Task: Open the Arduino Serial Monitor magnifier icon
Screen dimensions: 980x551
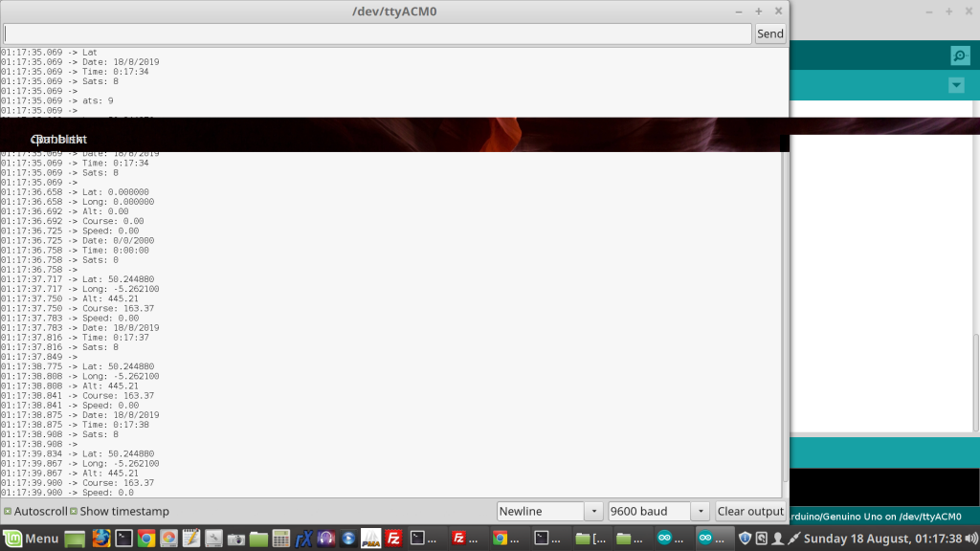Action: click(960, 55)
